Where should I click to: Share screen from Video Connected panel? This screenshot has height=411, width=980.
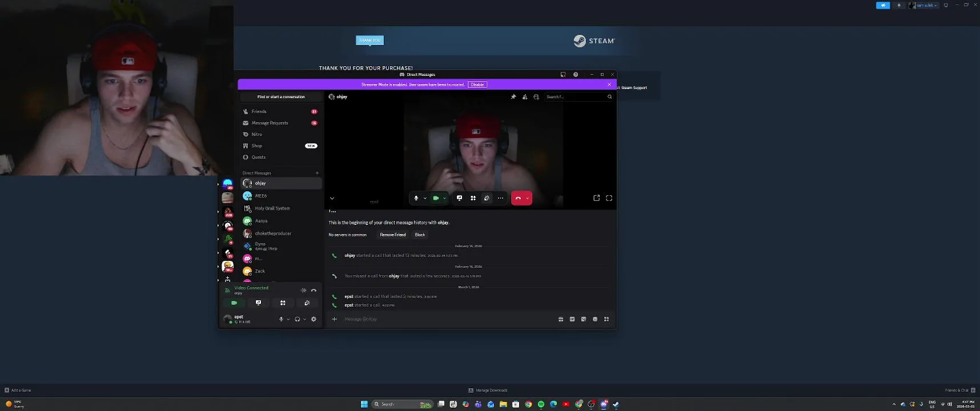(x=258, y=303)
